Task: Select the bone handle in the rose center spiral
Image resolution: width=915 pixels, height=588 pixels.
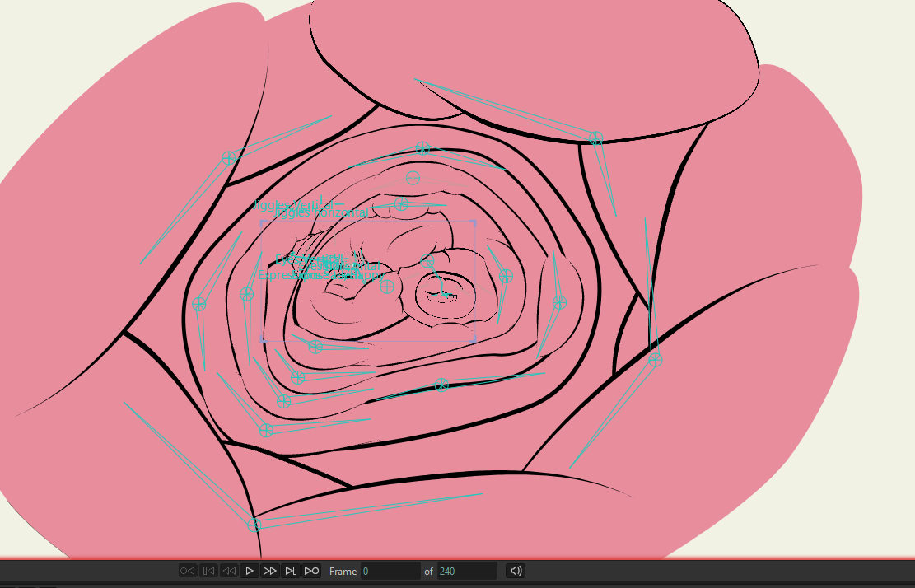Action: click(445, 293)
